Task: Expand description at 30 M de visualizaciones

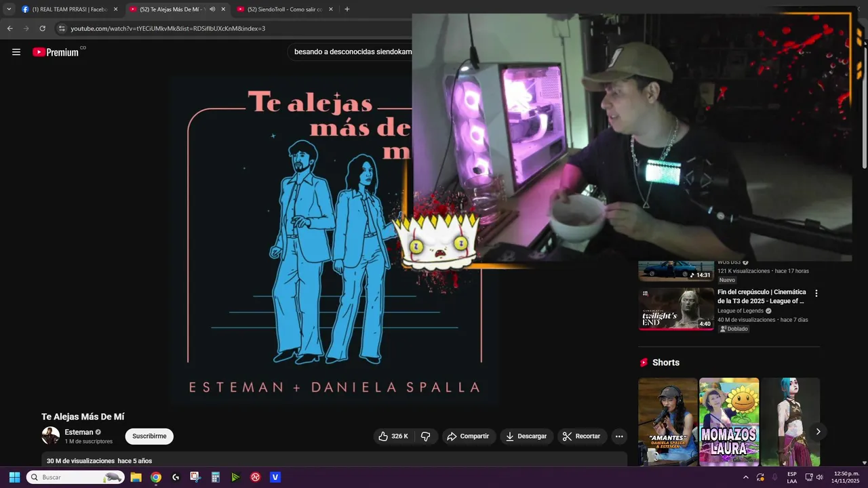Action: (99, 461)
